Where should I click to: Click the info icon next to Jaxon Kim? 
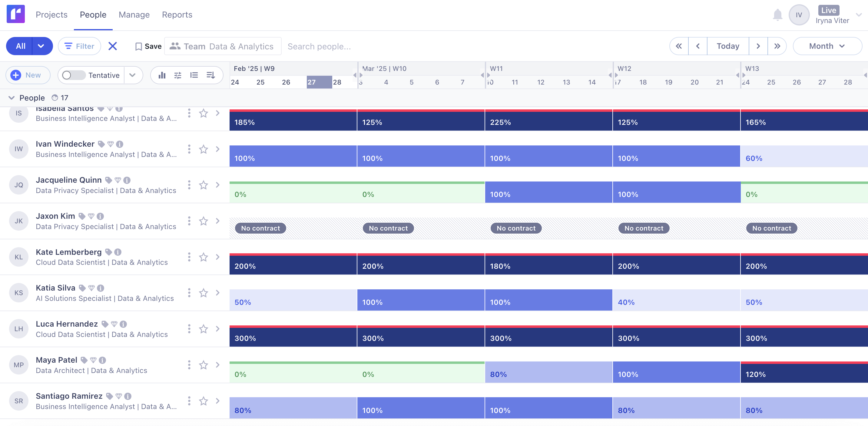click(101, 216)
